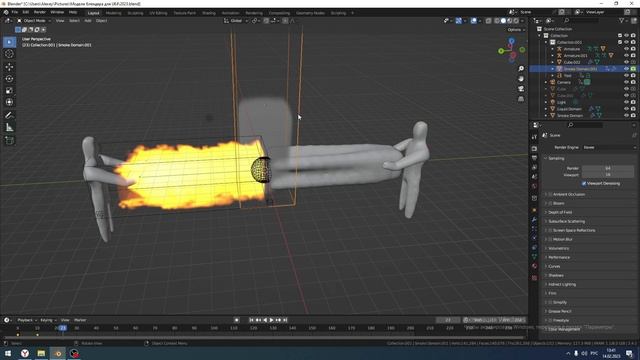The image size is (640, 360).
Task: Play the animation in timeline
Action: pyautogui.click(x=271, y=320)
